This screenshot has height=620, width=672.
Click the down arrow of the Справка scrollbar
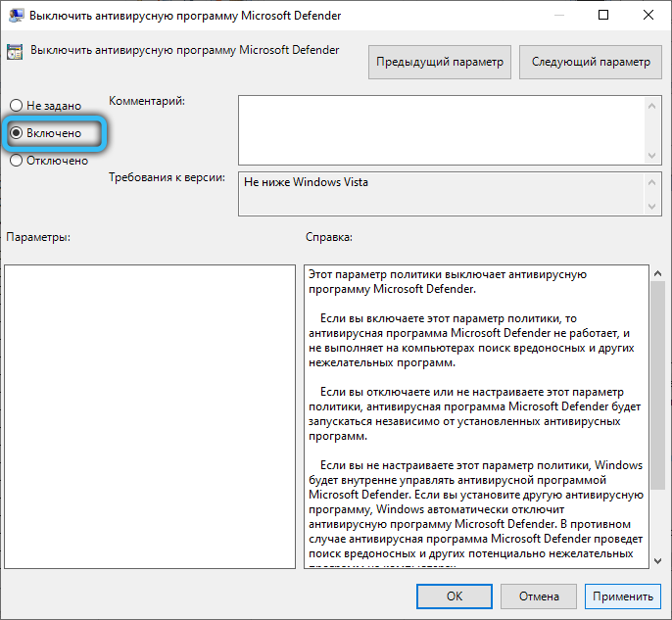(x=656, y=559)
